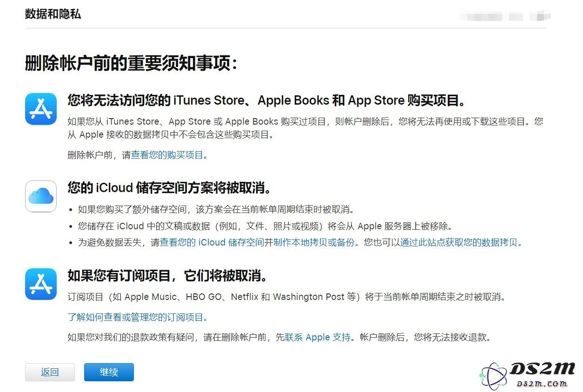Click the 返回 button
583x392 pixels.
(50, 372)
